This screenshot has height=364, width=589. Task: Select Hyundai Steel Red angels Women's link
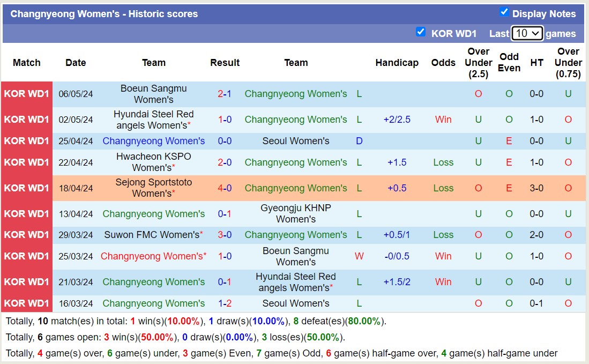tap(154, 119)
